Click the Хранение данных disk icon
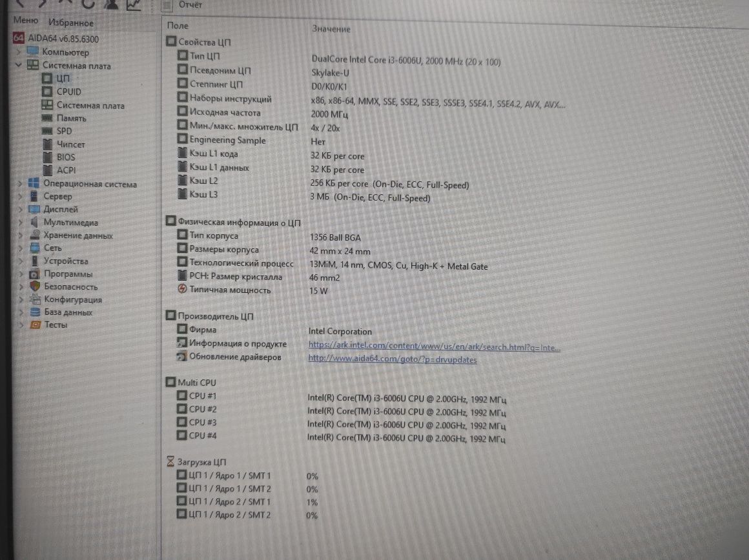749x560 pixels. (x=35, y=235)
